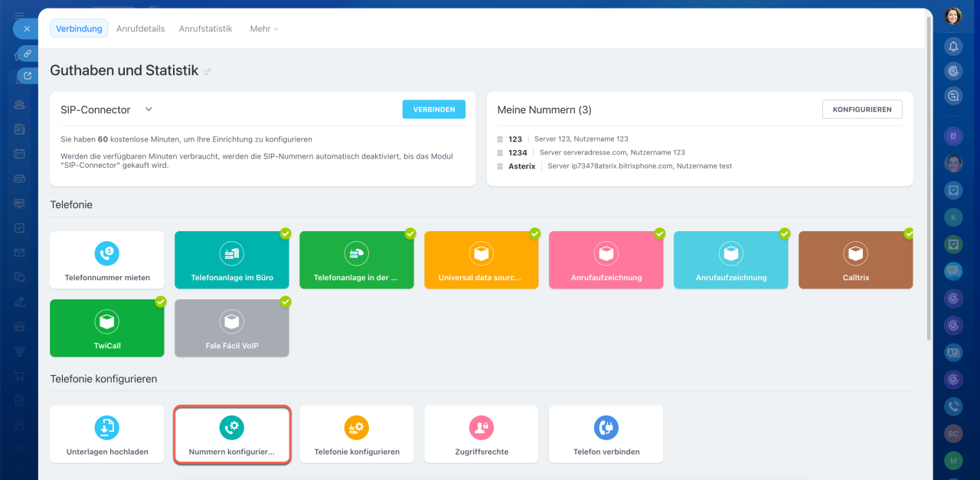Screen dimensions: 980x480
Task: Open the Mehr dropdown menu
Action: pos(264,29)
